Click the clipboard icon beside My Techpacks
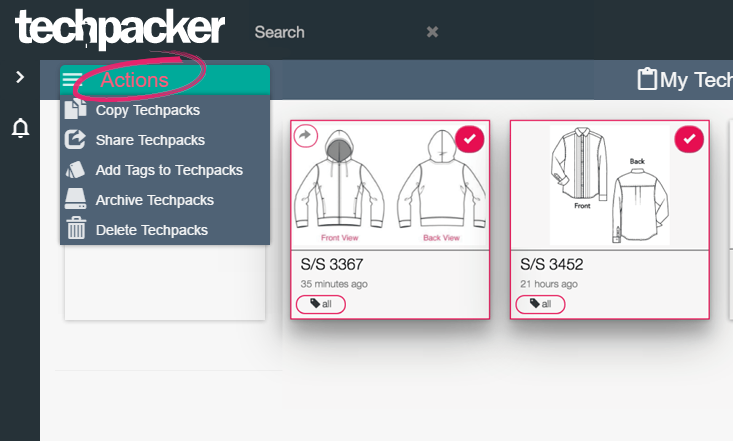The image size is (733, 441). coord(647,79)
